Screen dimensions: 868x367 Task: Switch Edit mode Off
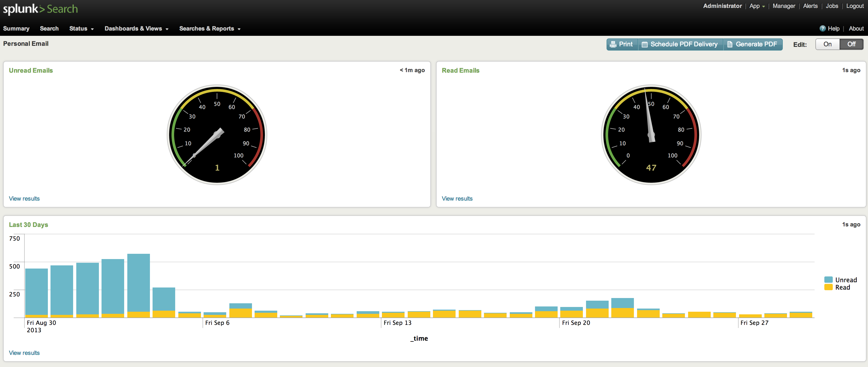click(x=851, y=44)
